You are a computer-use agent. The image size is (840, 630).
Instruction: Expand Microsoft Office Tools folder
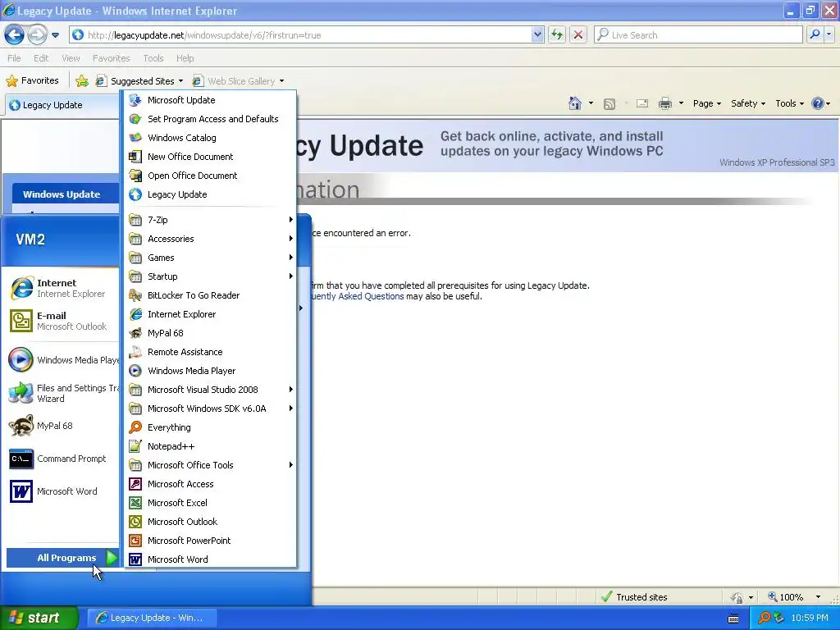click(x=210, y=465)
